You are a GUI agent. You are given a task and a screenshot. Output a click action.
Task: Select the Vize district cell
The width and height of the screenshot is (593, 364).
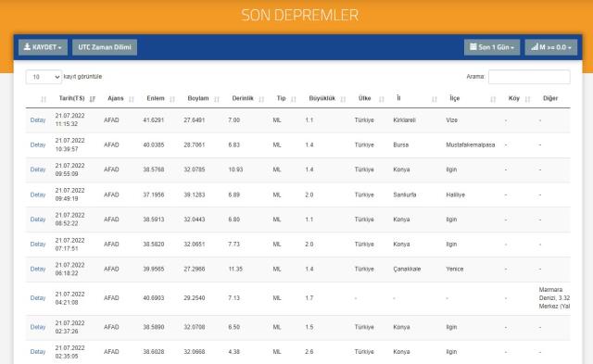coord(451,120)
